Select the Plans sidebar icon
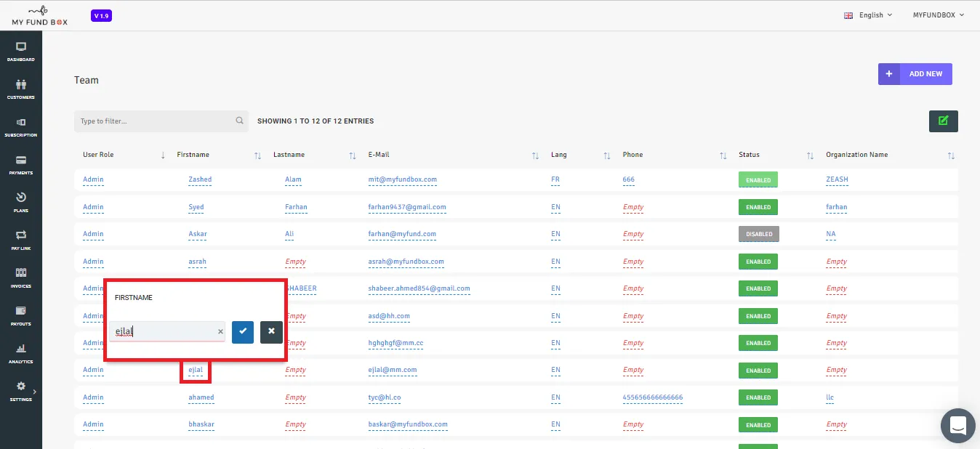Viewport: 980px width, 449px height. 21,202
